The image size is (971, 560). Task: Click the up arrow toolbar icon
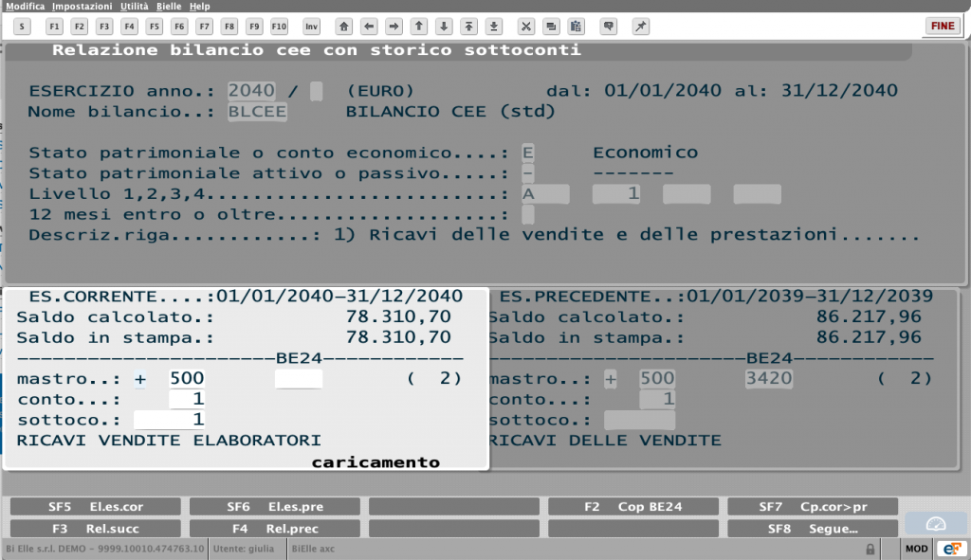[x=419, y=27]
